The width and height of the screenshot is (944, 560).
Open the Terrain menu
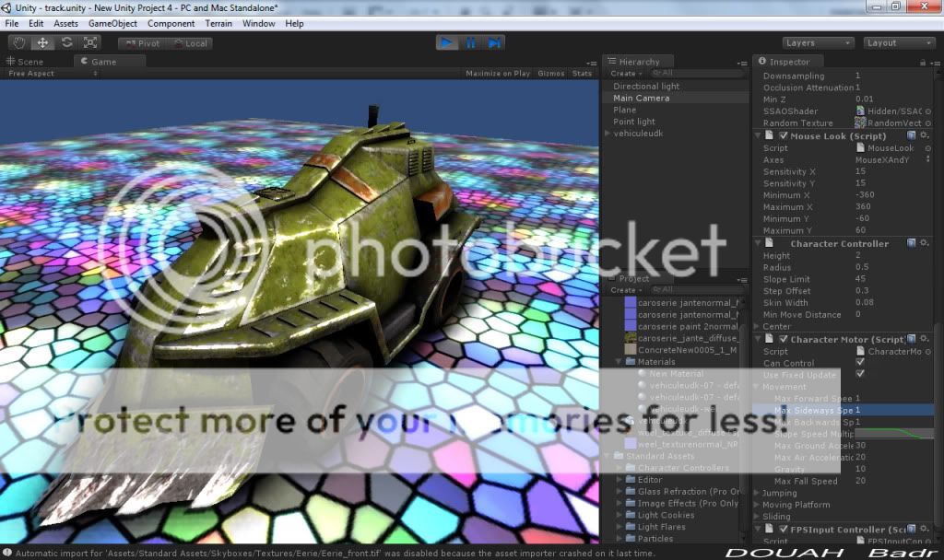(x=218, y=23)
